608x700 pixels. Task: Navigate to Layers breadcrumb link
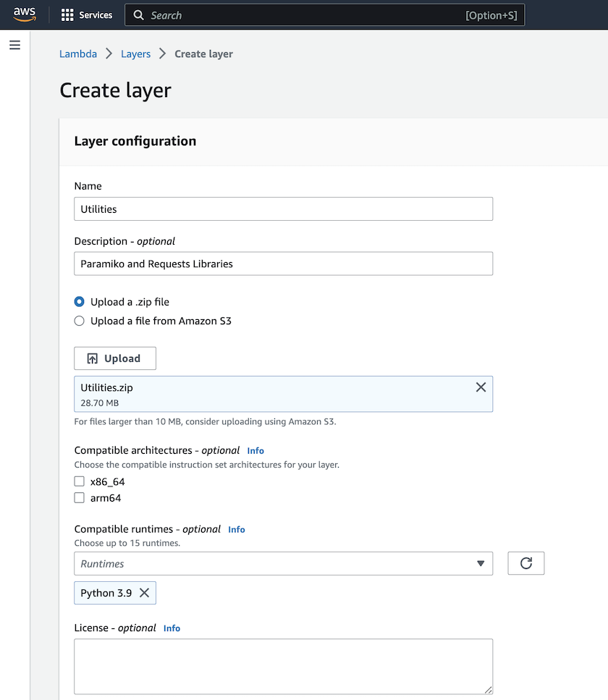click(x=136, y=54)
